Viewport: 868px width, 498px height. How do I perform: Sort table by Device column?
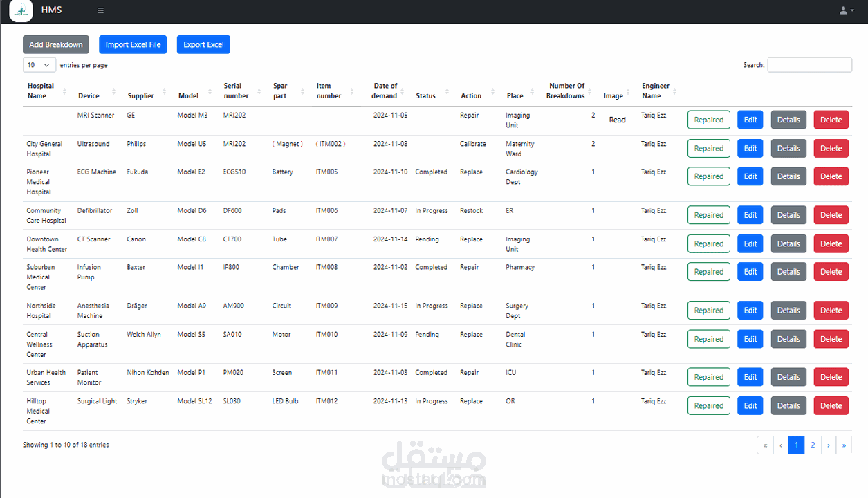[98, 91]
